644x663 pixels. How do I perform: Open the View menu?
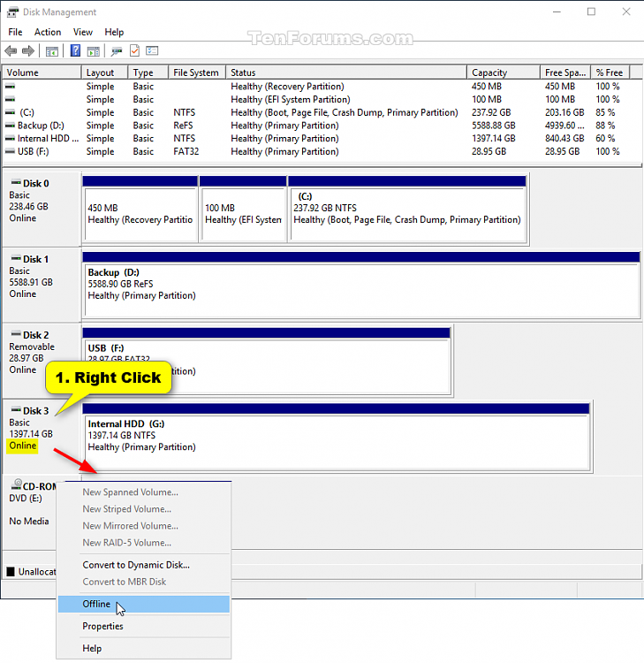(x=83, y=32)
